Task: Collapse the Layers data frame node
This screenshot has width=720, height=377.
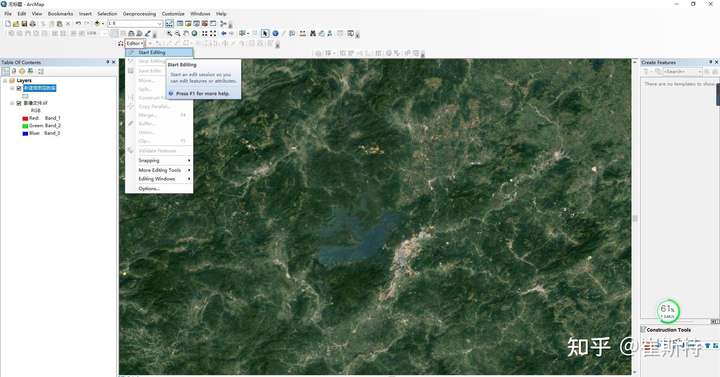Action: [5, 81]
